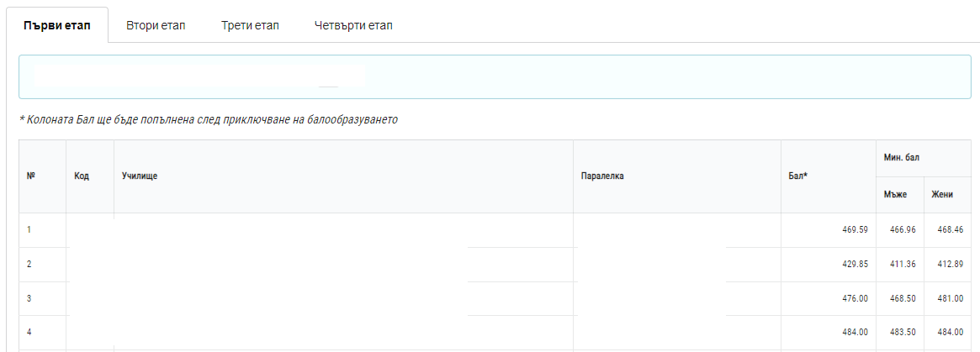Click the Мин. бал header
980x352 pixels.
click(899, 158)
